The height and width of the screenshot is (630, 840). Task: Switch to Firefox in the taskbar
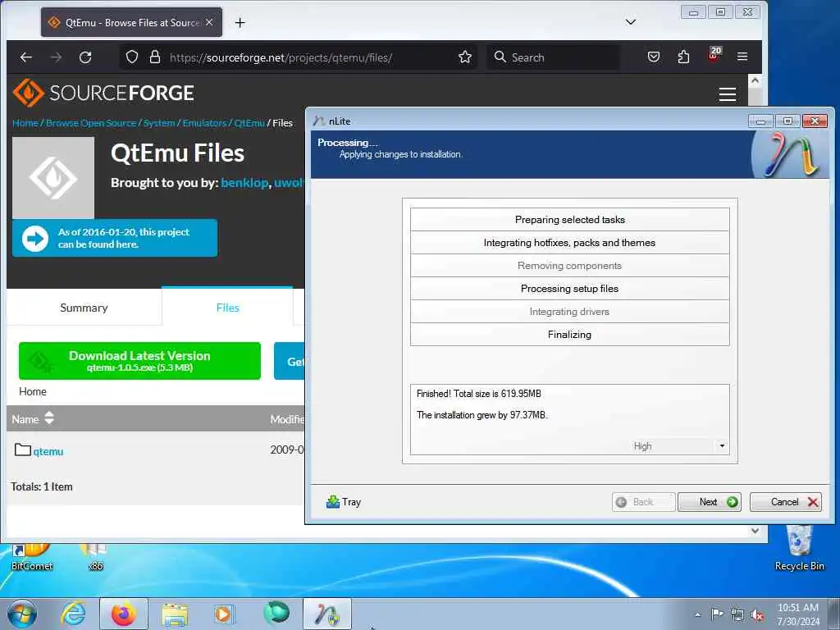[124, 614]
